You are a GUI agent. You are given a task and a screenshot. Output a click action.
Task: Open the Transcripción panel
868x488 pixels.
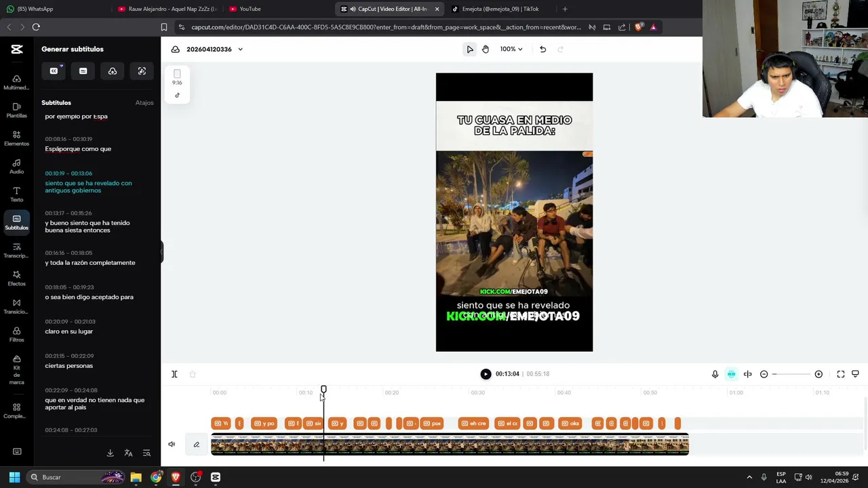tap(16, 251)
